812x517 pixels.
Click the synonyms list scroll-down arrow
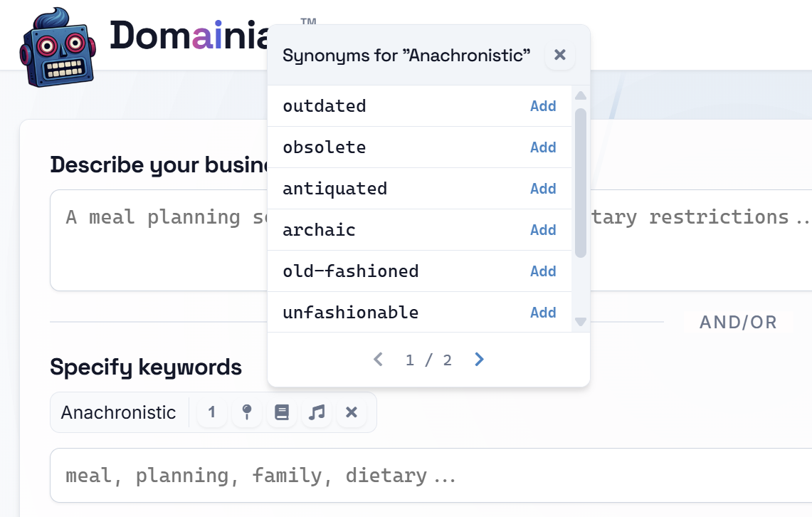pos(581,323)
